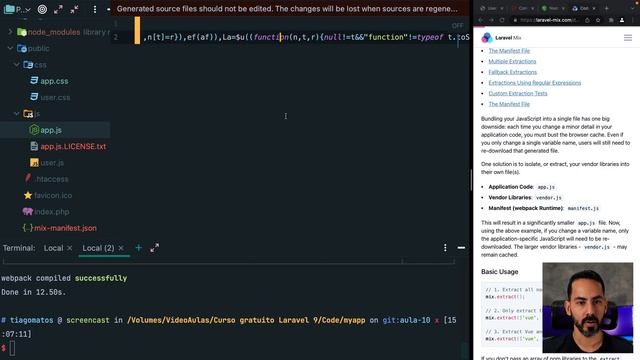Open terminal options three-dot menu
This screenshot has height=360, width=640.
click(x=445, y=248)
